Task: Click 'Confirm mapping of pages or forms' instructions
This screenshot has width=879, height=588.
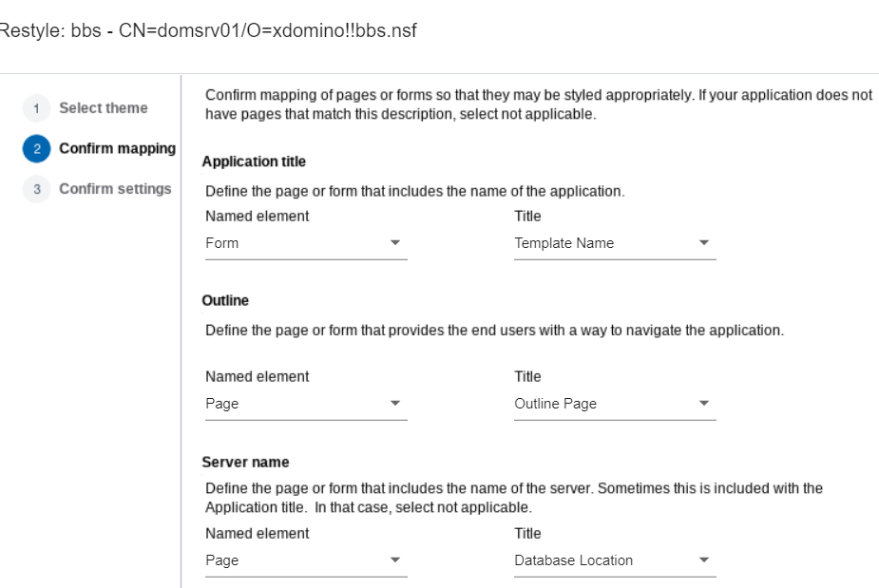Action: point(539,104)
